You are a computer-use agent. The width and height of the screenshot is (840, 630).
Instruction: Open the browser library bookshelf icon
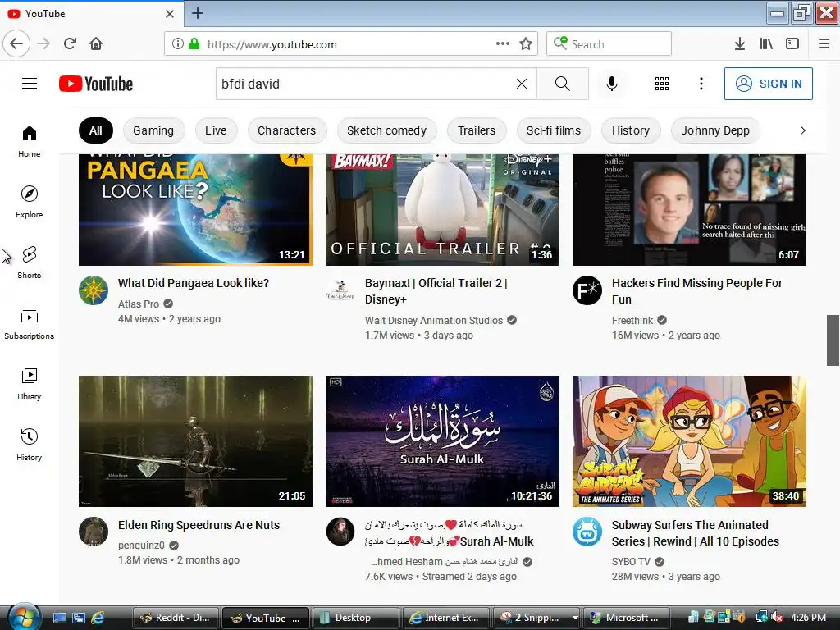766,44
